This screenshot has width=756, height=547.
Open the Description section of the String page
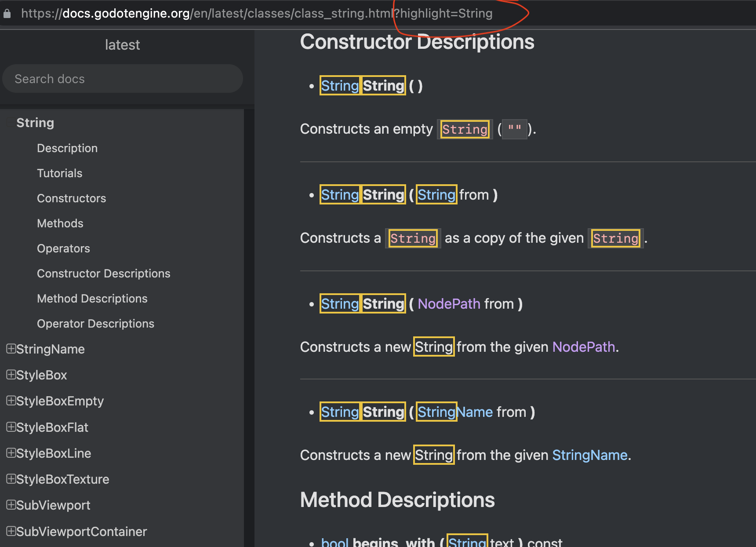point(67,148)
